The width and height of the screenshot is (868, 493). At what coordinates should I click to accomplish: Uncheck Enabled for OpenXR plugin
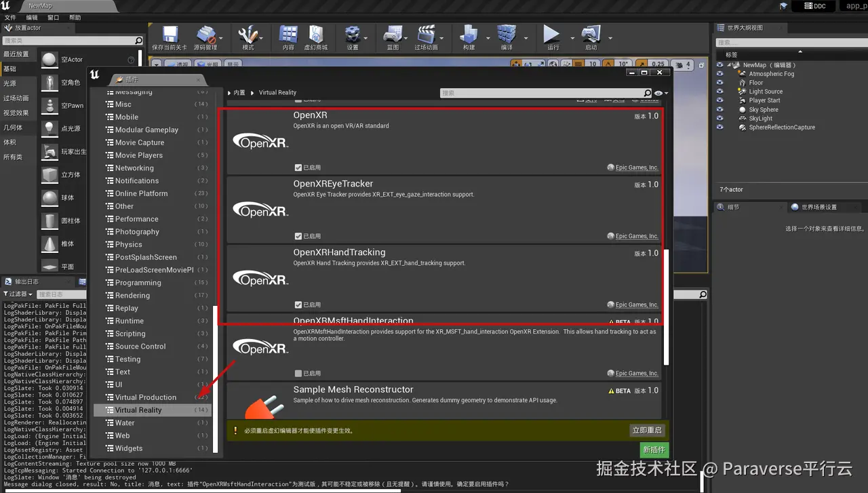[x=298, y=167]
